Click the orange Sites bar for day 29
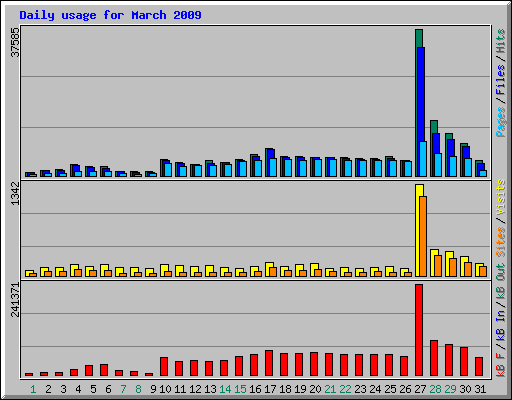The height and width of the screenshot is (400, 512). 453,267
